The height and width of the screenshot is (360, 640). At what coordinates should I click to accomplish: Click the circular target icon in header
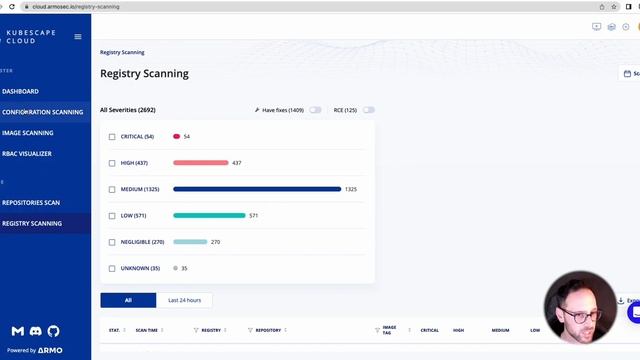coord(626,27)
